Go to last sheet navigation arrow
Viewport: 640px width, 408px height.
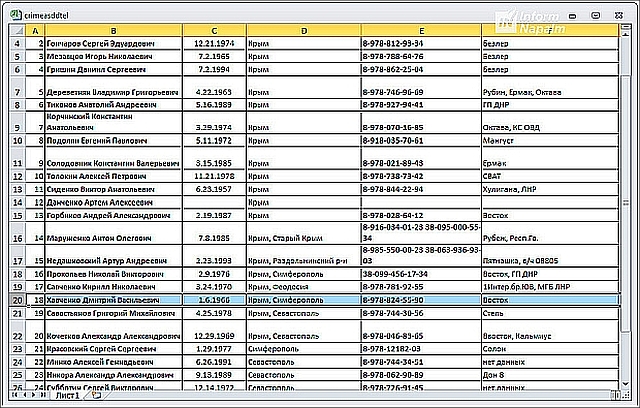click(x=42, y=395)
